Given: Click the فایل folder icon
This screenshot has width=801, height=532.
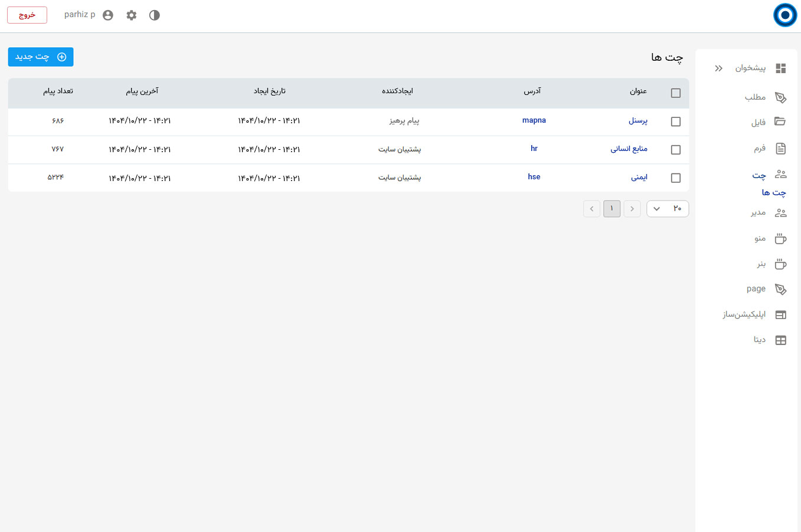Looking at the screenshot, I should click(x=780, y=122).
